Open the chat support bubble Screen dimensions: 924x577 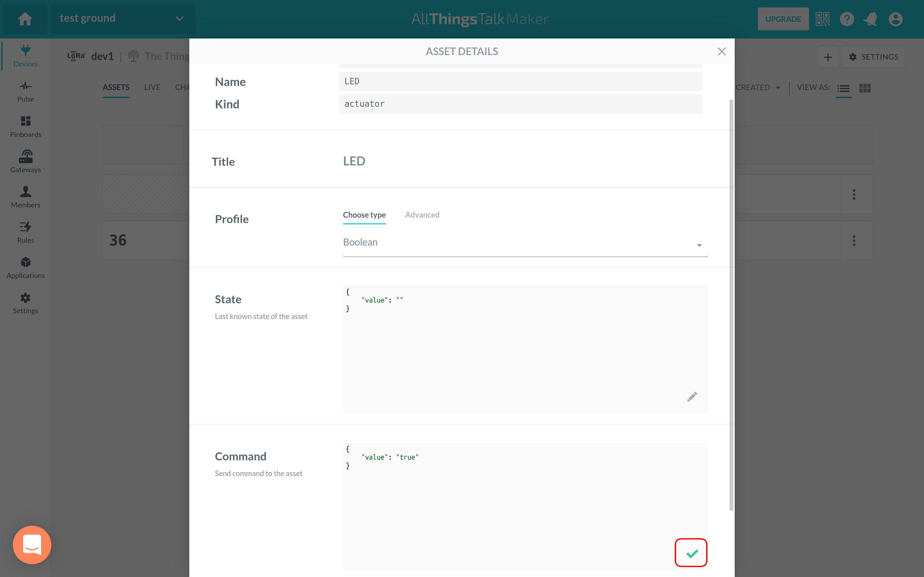32,545
